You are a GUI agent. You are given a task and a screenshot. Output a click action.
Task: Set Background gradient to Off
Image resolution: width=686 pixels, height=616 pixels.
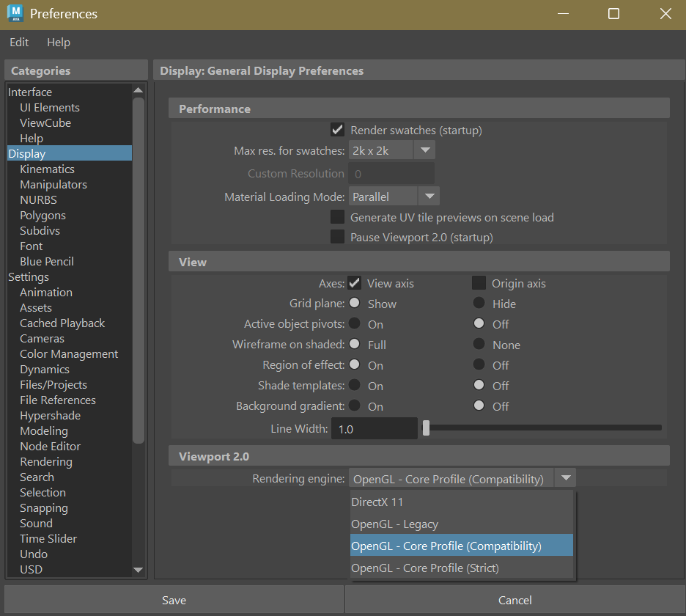tap(479, 406)
